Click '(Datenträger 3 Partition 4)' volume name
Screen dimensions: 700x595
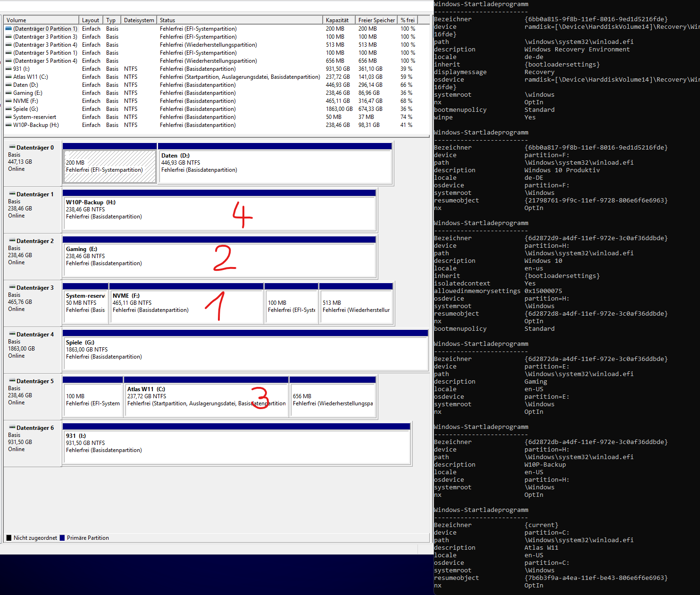pyautogui.click(x=45, y=45)
